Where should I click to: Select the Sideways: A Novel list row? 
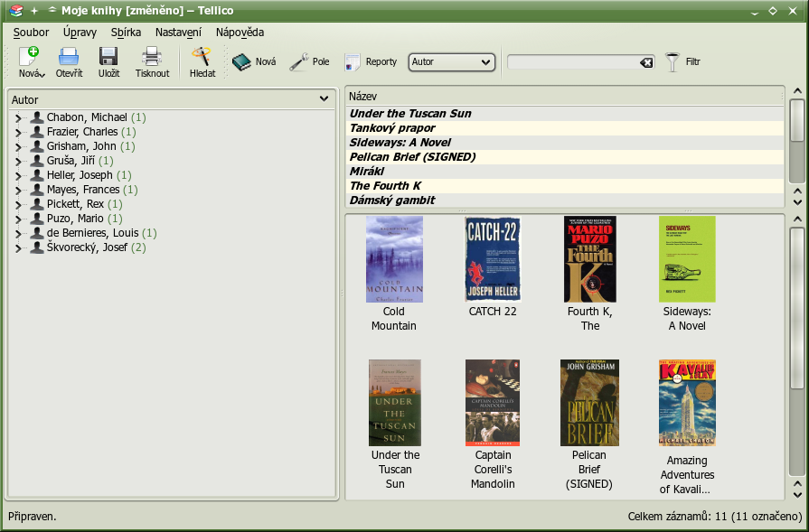point(565,143)
